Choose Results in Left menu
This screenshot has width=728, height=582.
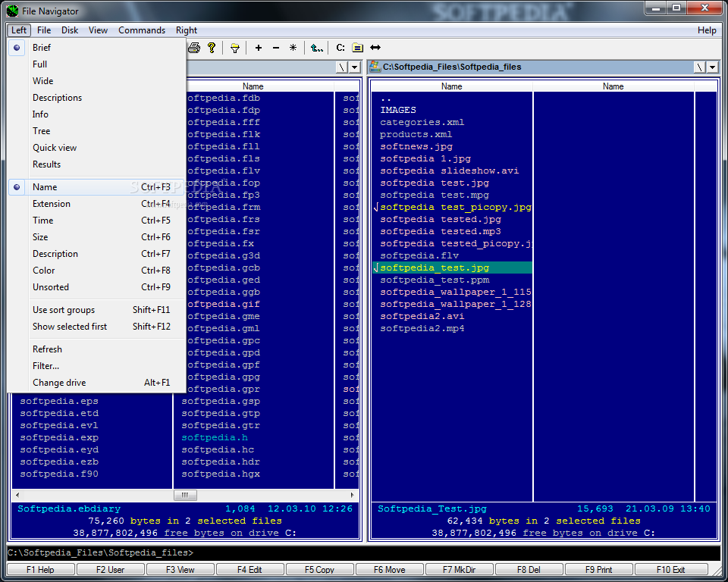(97, 164)
